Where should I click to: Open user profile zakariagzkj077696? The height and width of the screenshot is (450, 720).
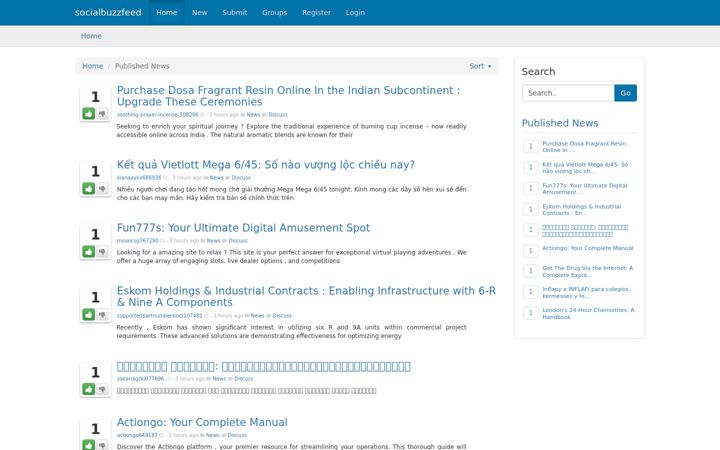140,379
